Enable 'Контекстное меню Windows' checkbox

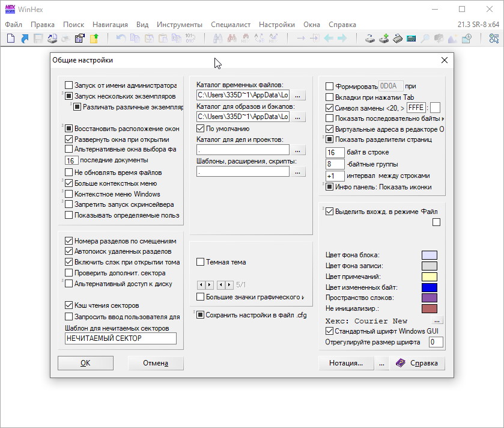point(68,194)
